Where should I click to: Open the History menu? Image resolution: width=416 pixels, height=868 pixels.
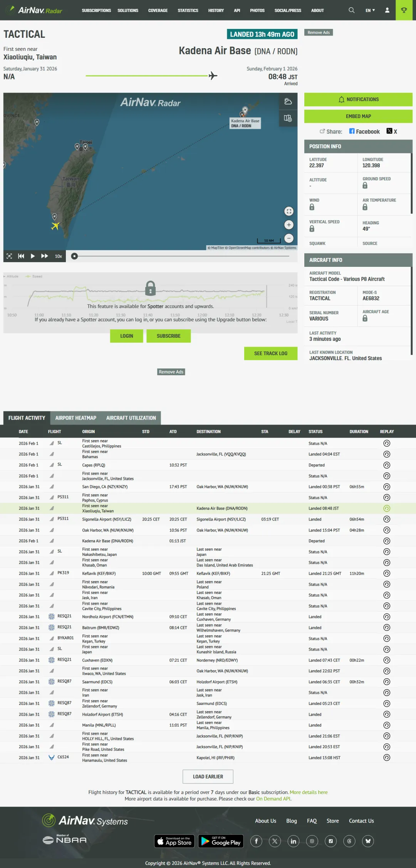pos(216,10)
